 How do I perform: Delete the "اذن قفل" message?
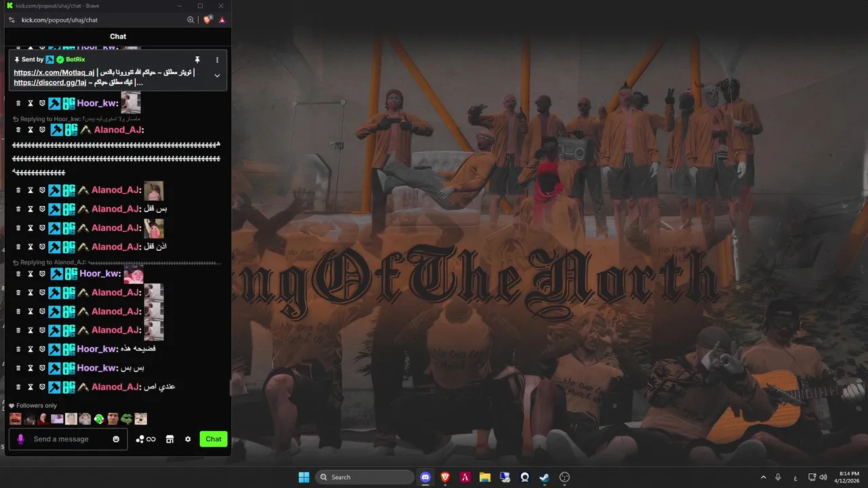[x=18, y=247]
